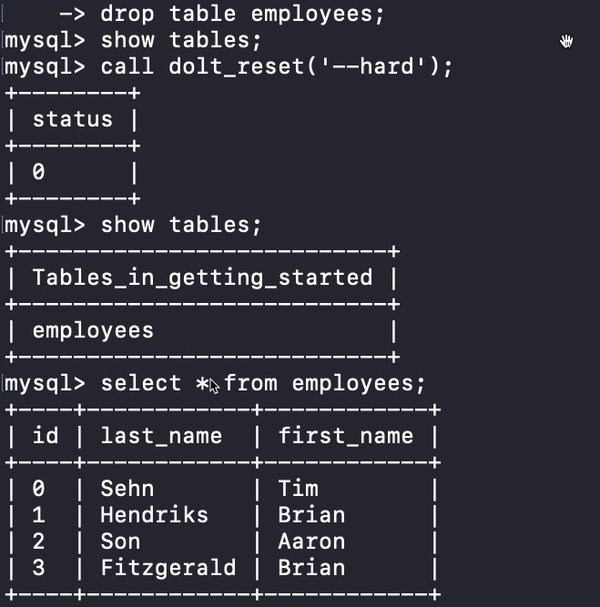The height and width of the screenshot is (607, 600).
Task: Click the call dolt_reset('--hard') command
Action: pyautogui.click(x=277, y=67)
